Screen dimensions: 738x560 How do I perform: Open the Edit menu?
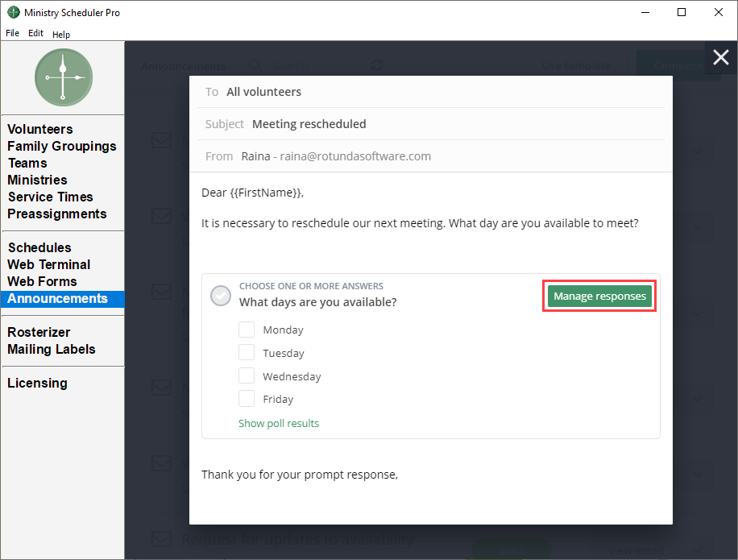coord(35,33)
